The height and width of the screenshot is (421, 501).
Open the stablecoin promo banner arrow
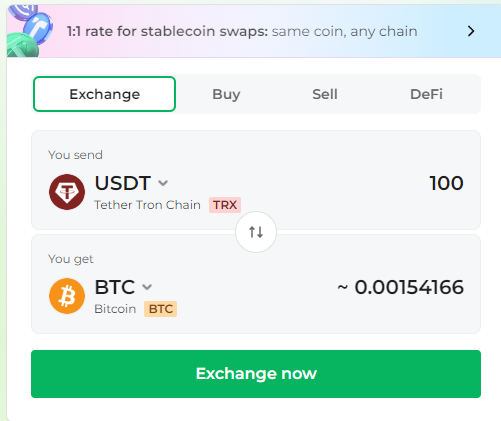[x=471, y=31]
